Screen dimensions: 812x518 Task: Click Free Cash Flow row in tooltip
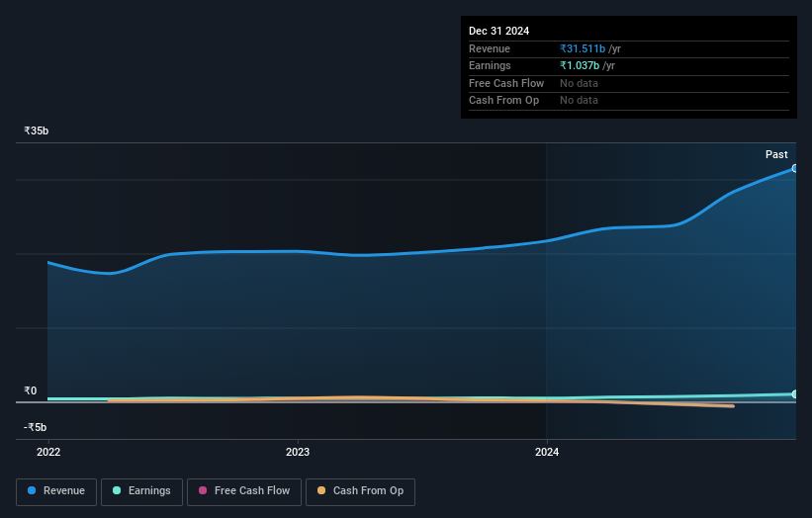point(629,83)
